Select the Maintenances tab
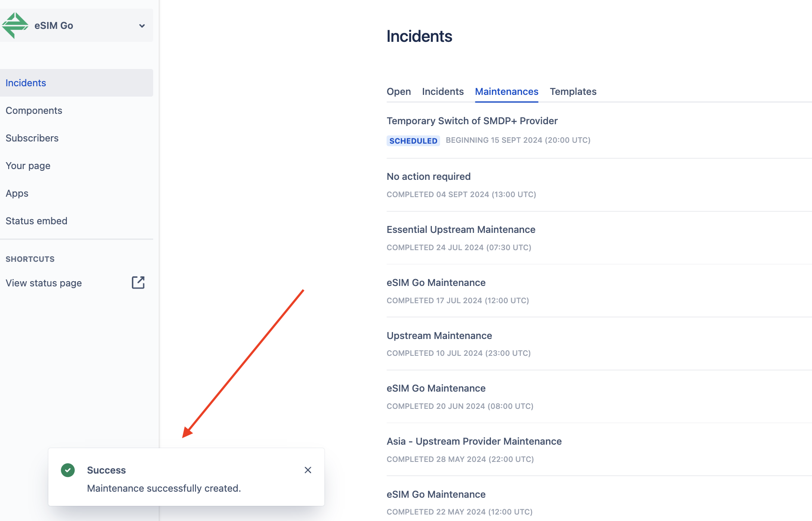812x521 pixels. (x=507, y=91)
